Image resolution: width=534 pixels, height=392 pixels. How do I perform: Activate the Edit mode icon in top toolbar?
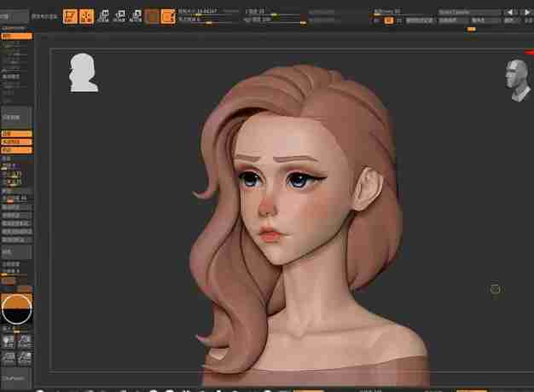click(69, 14)
